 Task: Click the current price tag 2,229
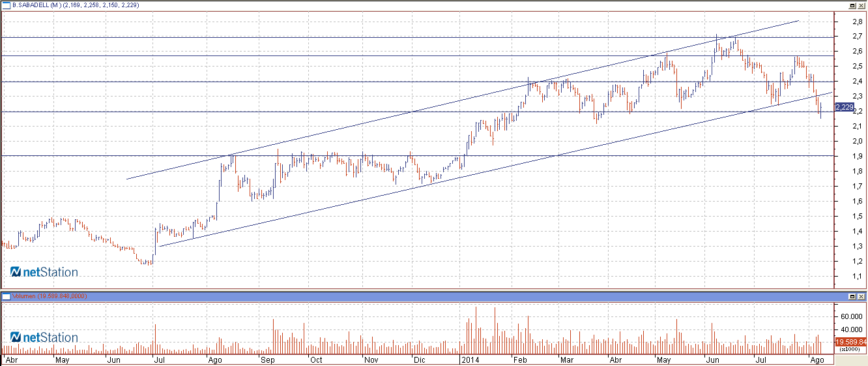point(844,107)
